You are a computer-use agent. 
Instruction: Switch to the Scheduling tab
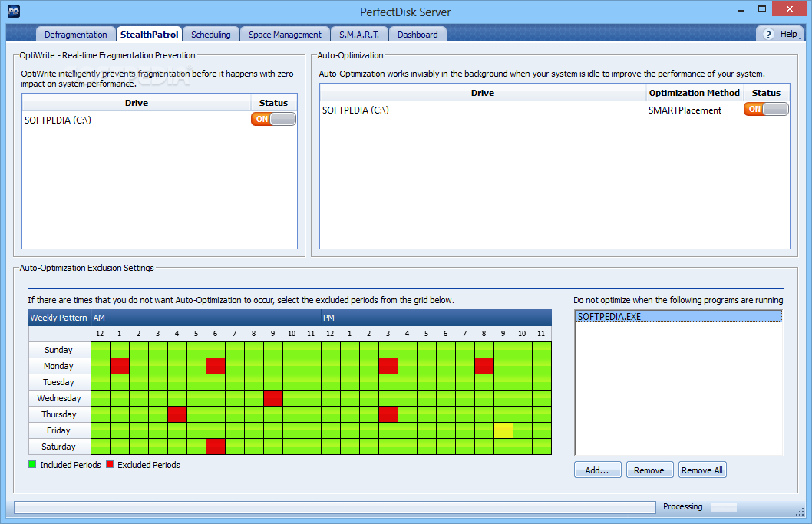pos(211,35)
